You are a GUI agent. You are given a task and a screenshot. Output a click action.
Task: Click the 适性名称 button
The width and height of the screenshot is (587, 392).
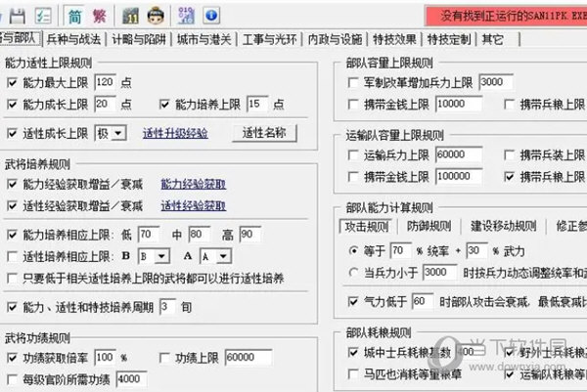click(x=264, y=133)
